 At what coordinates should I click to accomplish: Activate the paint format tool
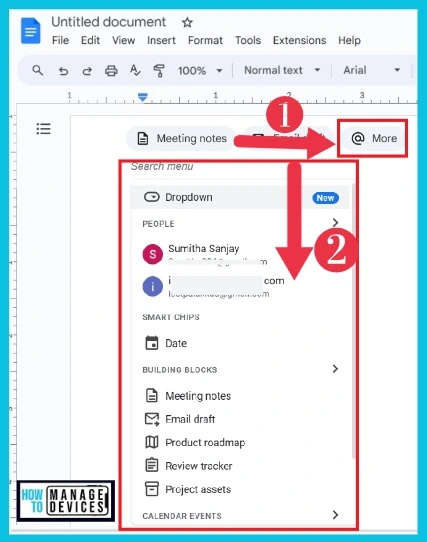159,71
